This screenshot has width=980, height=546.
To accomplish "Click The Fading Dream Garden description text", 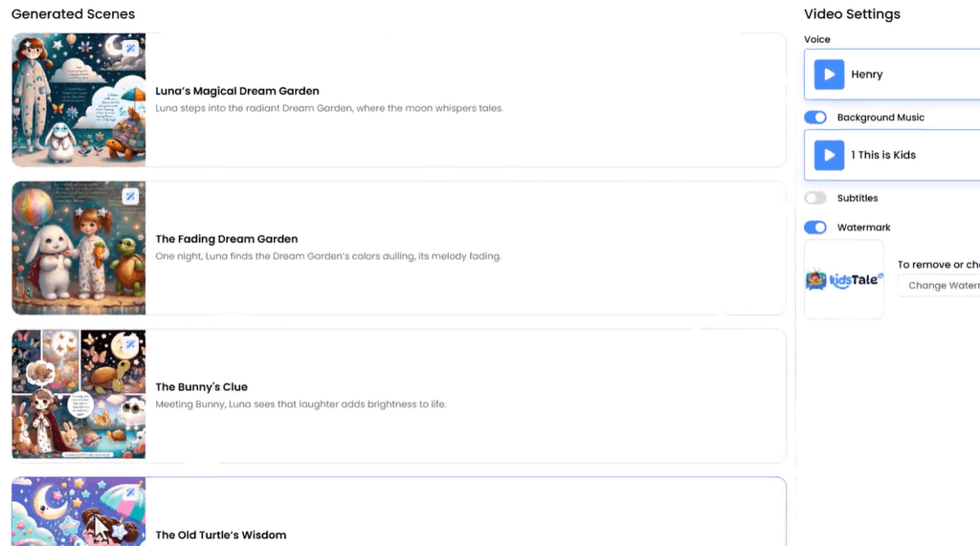I will (328, 256).
